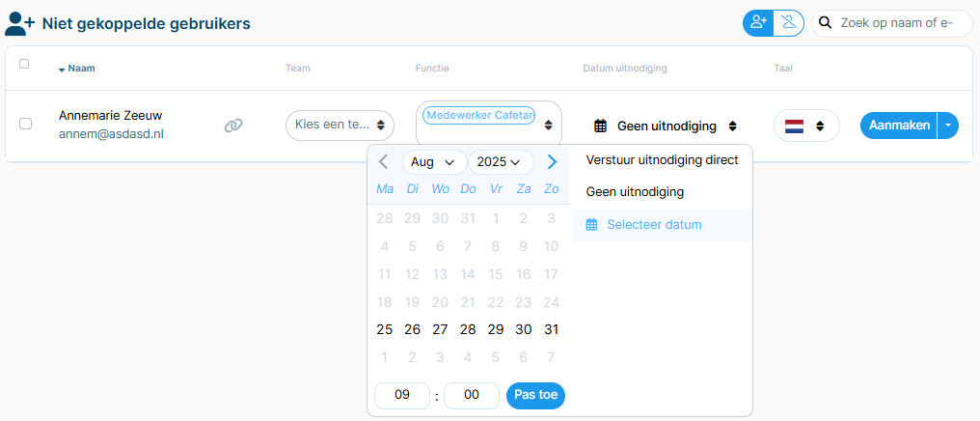Go to previous month with left arrow
Image resolution: width=980 pixels, height=421 pixels.
(384, 162)
